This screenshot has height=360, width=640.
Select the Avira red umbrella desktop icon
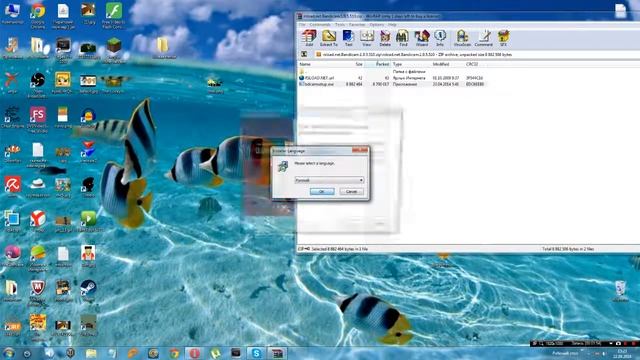pyautogui.click(x=12, y=187)
